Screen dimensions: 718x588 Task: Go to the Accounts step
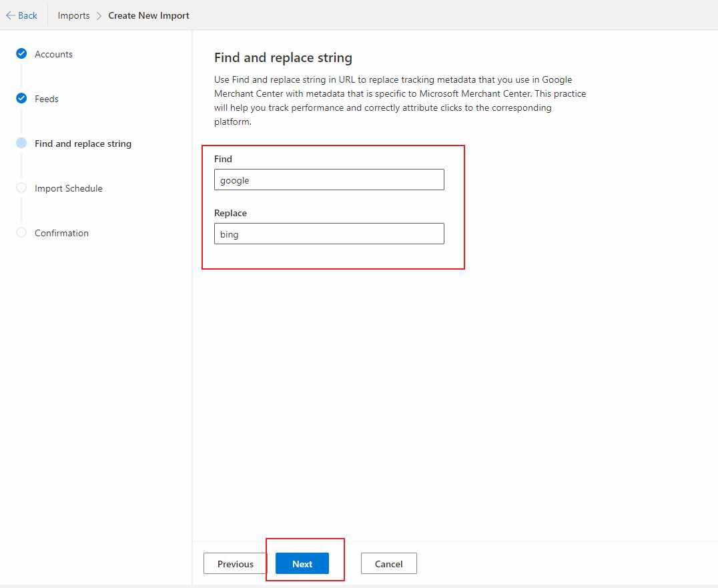[53, 54]
